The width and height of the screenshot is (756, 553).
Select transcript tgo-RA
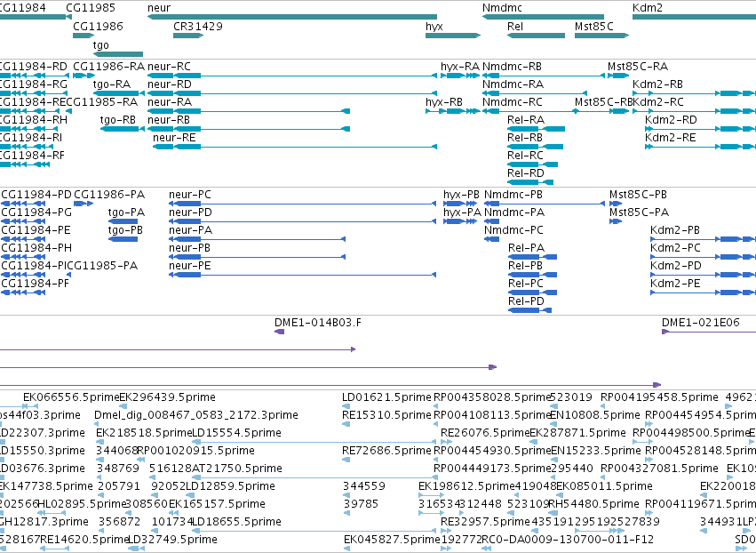point(118,93)
